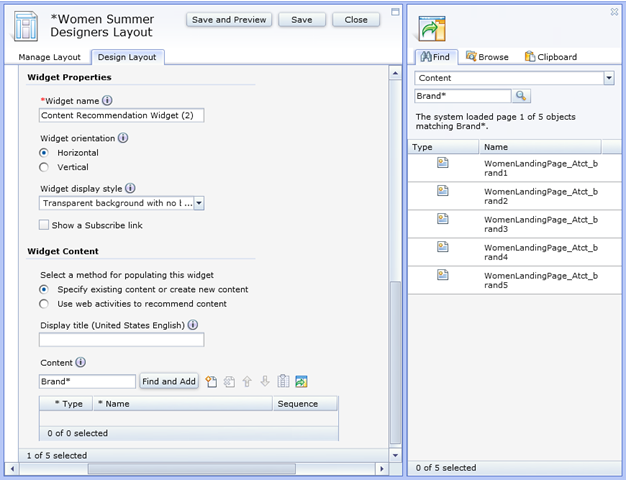Open the Widget display style dropdown
The image size is (627, 480).
(x=199, y=203)
